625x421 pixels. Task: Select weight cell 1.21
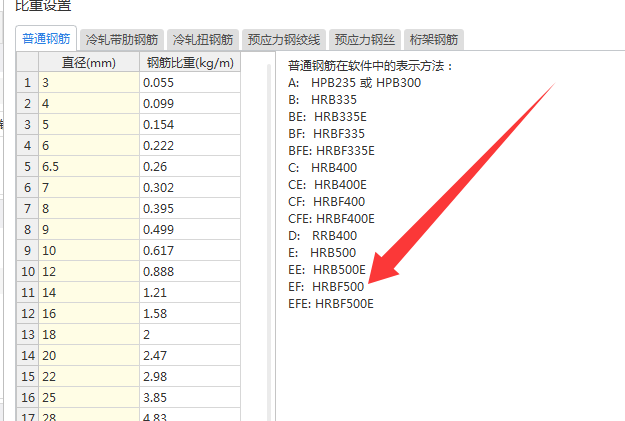[x=190, y=293]
